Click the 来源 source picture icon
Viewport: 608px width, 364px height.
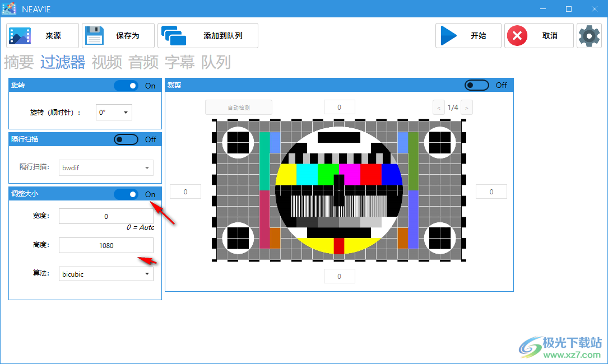click(20, 36)
